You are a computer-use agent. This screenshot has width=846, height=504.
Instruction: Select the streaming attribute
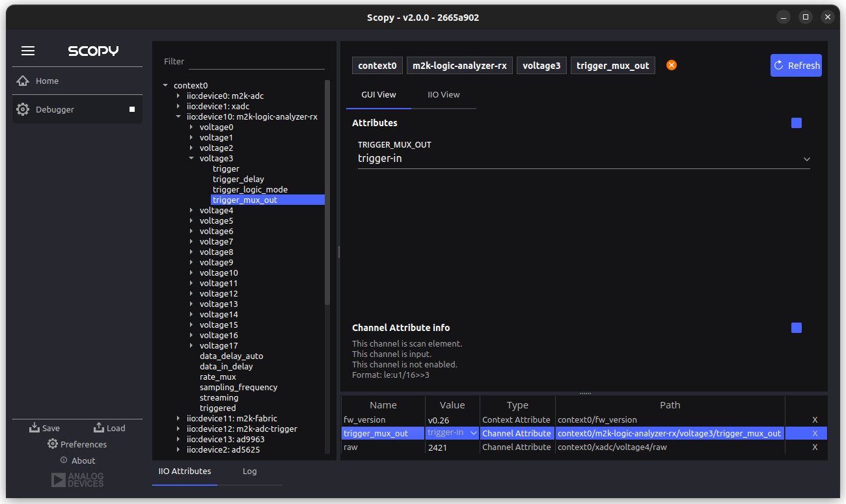219,397
